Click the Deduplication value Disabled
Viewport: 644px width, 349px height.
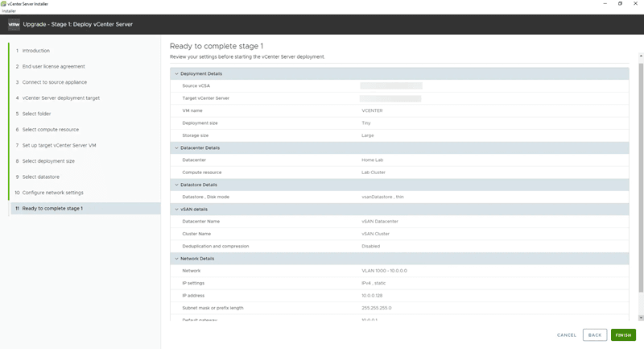point(370,246)
